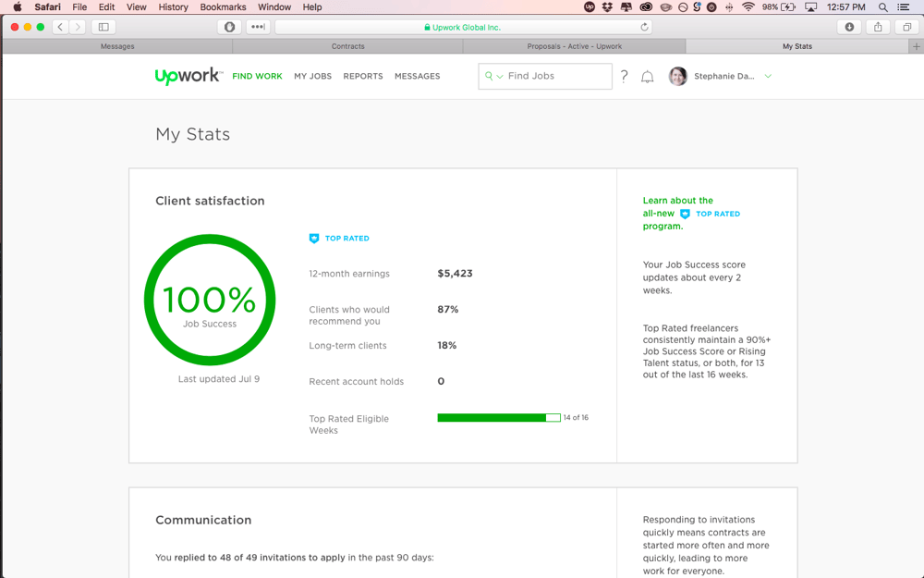Open Reports navigation link
Screen dimensions: 924x578
click(x=363, y=76)
